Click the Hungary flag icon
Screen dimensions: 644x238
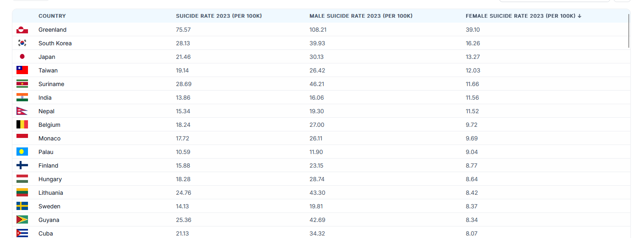22,179
